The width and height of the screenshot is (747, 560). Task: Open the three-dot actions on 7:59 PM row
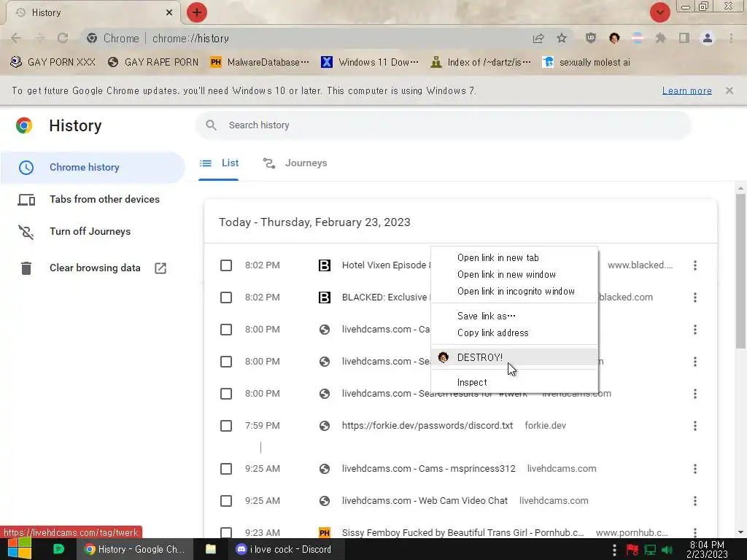click(695, 426)
